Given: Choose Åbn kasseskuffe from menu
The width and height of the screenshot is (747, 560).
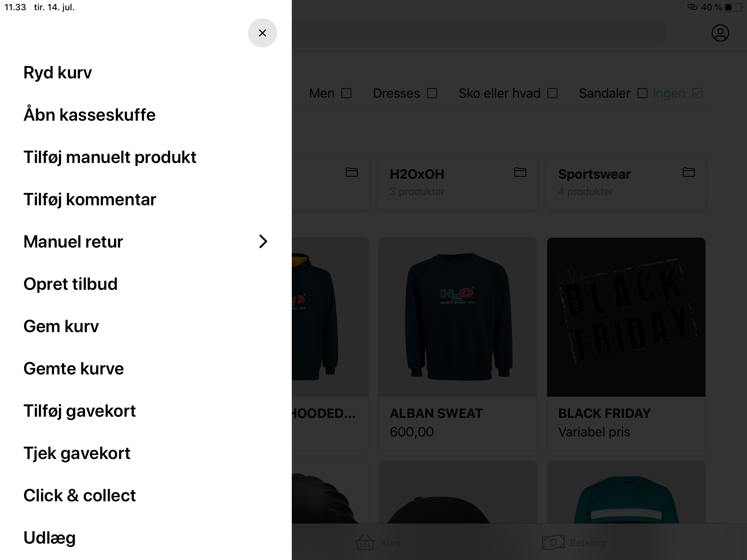Looking at the screenshot, I should (x=89, y=115).
